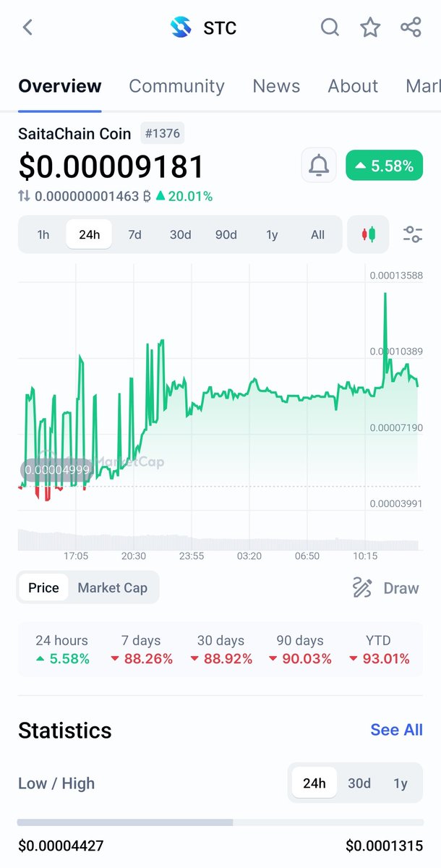Tap the YTD 93.01% stat

(x=379, y=650)
